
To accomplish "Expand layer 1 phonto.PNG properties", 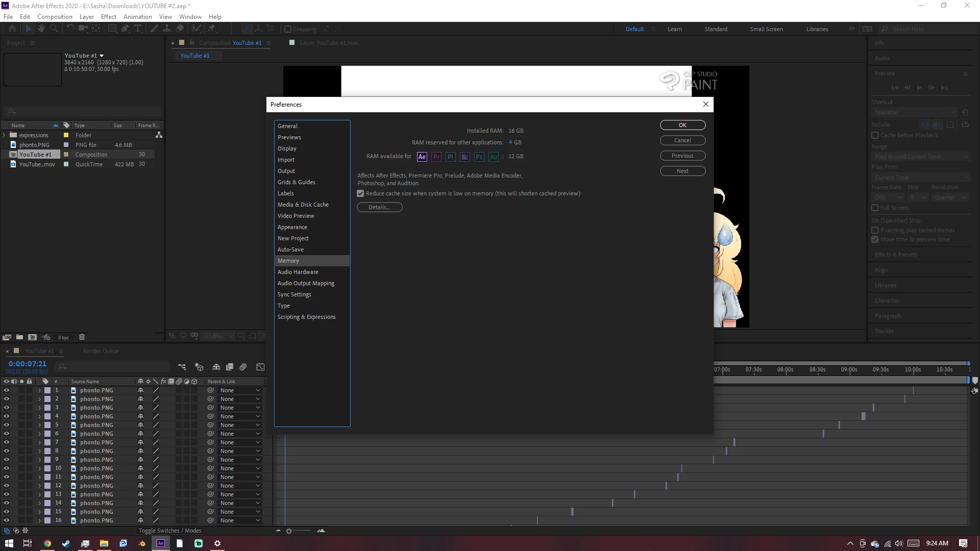I will tap(39, 390).
